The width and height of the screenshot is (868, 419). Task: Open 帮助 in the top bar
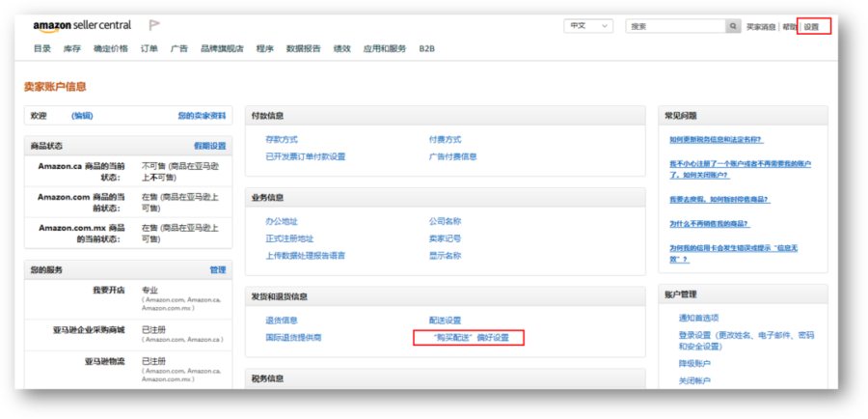[789, 27]
